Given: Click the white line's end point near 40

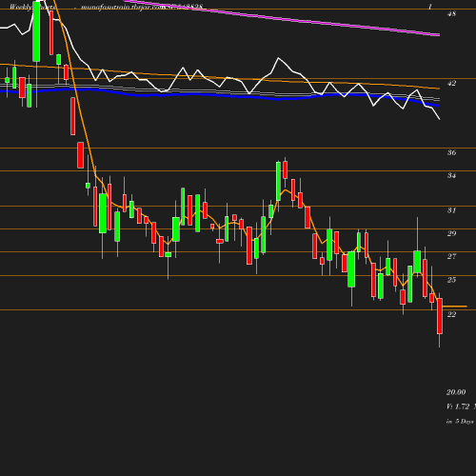Looking at the screenshot, I should point(439,119).
